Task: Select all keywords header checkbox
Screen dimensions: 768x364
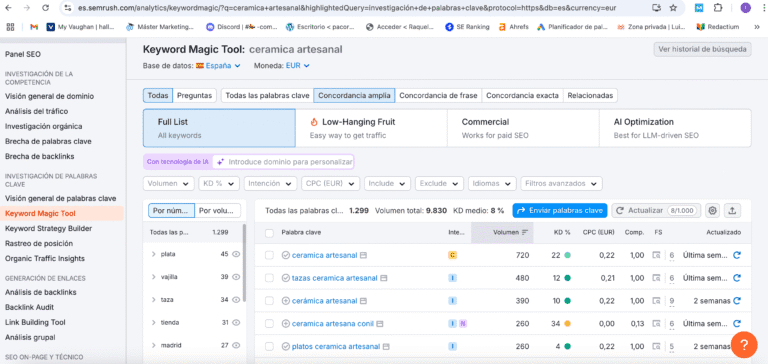Action: click(269, 233)
